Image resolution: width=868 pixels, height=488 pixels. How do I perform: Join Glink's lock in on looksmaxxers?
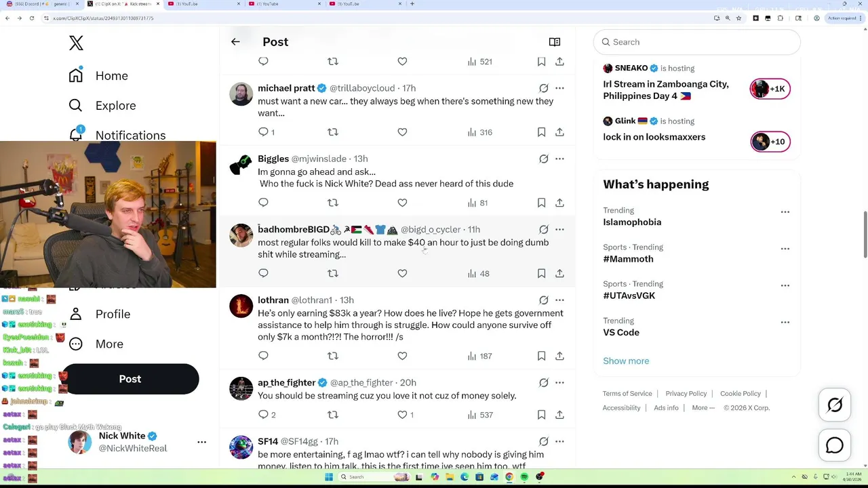pyautogui.click(x=770, y=142)
